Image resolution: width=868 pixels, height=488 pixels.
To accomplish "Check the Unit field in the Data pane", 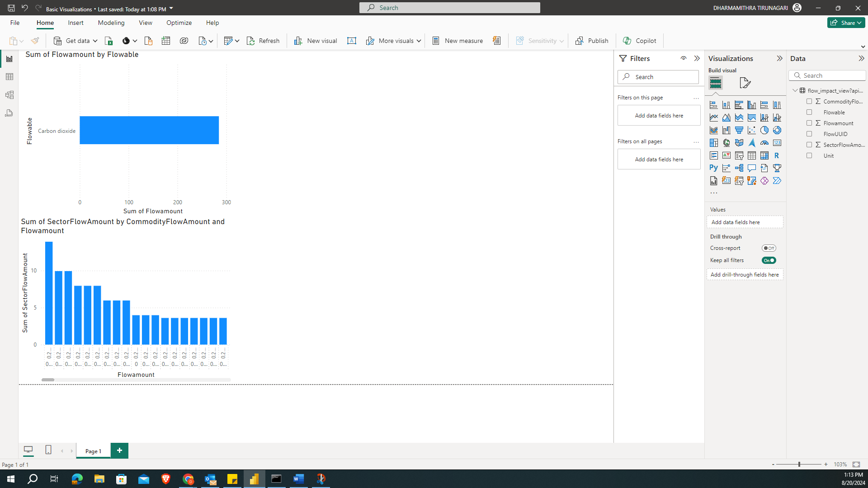I will [809, 155].
